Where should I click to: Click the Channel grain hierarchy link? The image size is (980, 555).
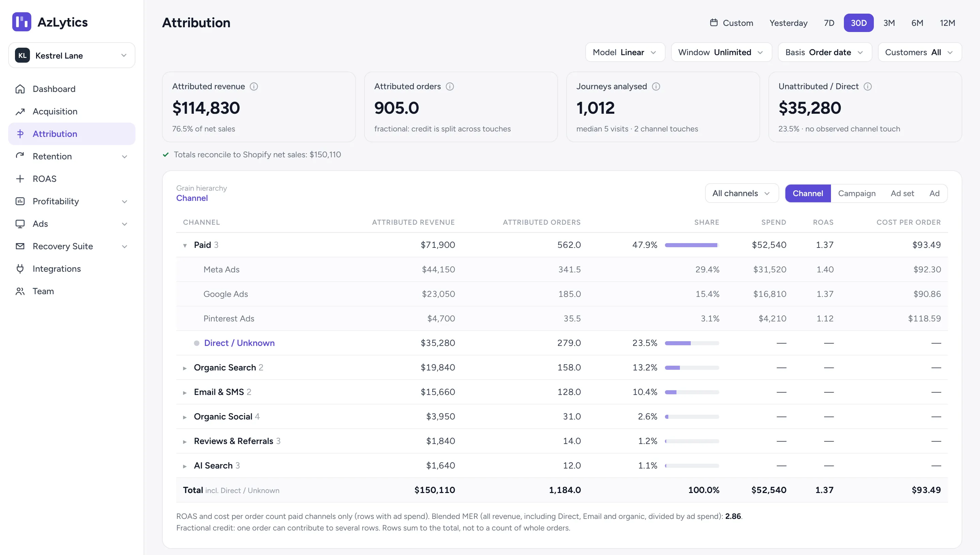tap(192, 198)
